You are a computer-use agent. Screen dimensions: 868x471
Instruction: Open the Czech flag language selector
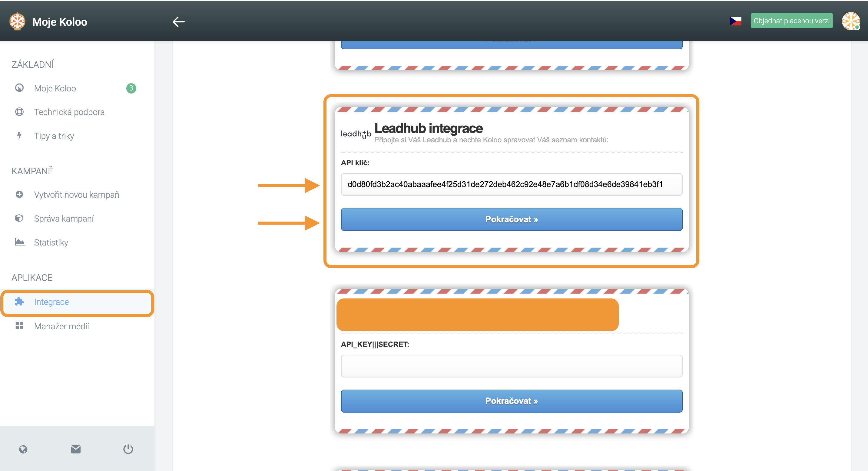tap(735, 21)
